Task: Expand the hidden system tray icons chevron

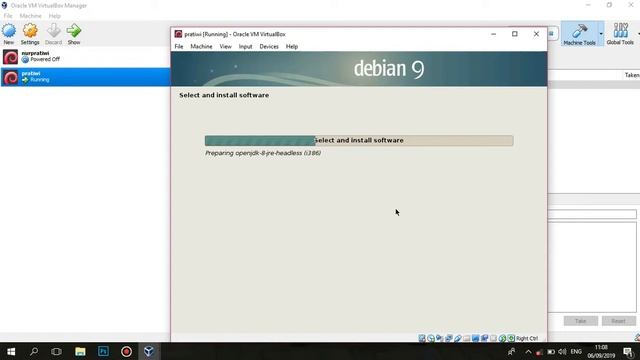Action: tap(528, 352)
